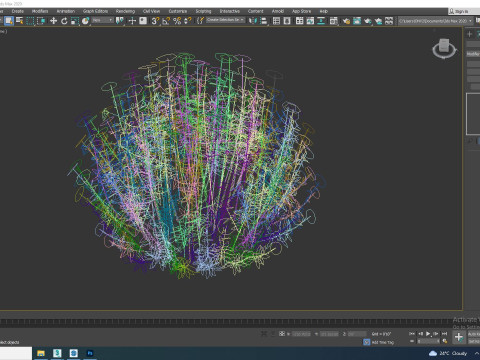Open Curve Editor
Screen dimensions: 480x360
click(310, 21)
